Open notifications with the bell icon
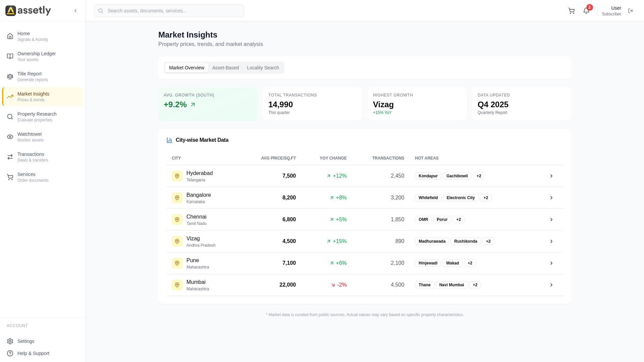Image resolution: width=644 pixels, height=362 pixels. (586, 11)
